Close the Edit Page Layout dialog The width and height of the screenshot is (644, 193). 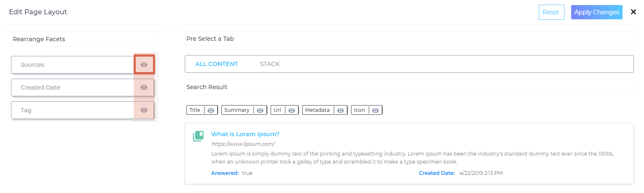[633, 12]
